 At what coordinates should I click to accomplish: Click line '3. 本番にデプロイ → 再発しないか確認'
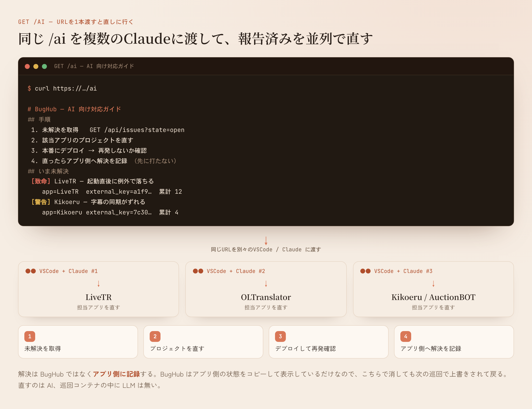[x=89, y=151]
